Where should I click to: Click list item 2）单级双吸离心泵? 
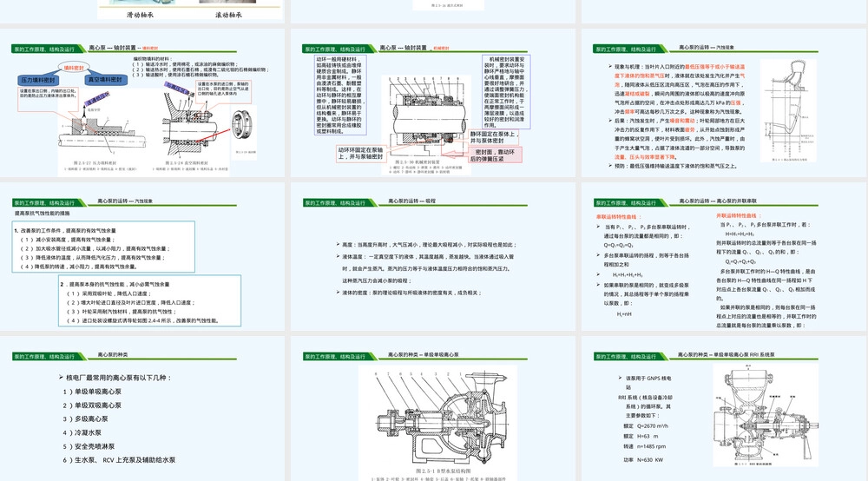click(92, 405)
